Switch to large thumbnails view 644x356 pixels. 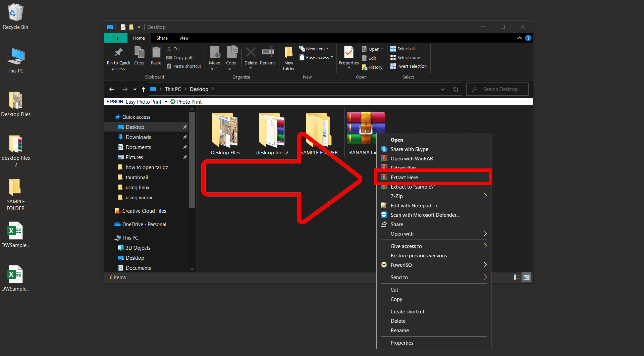click(x=526, y=277)
